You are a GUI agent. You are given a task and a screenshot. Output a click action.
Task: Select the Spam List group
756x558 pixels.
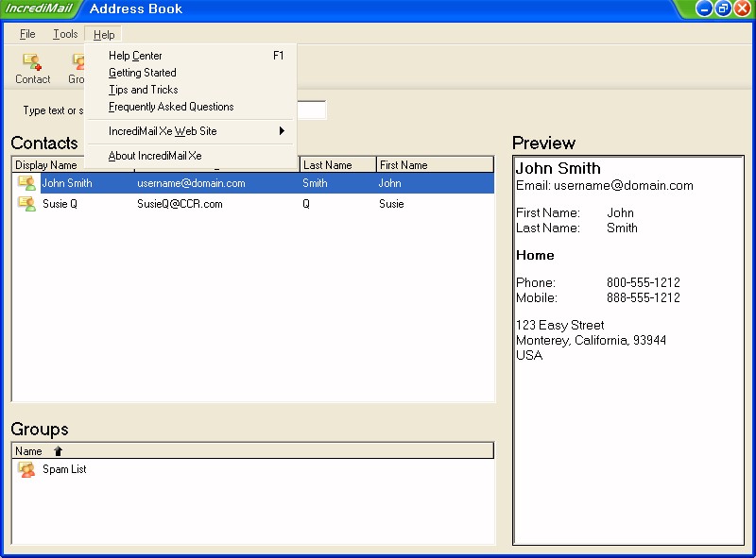tap(64, 469)
